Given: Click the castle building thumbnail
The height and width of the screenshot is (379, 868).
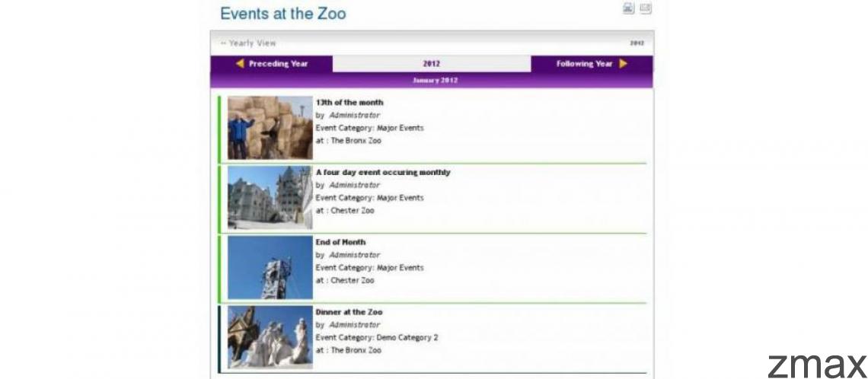Looking at the screenshot, I should (x=270, y=197).
